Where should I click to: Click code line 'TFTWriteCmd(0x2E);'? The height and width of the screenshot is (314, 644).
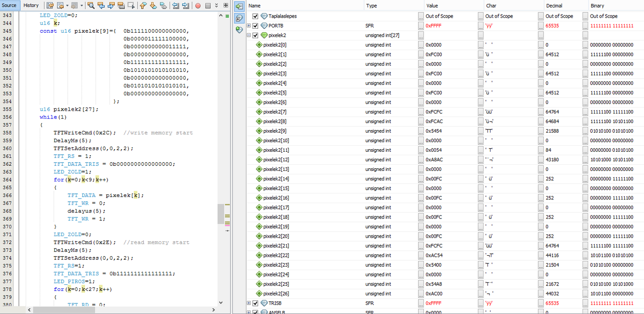(85, 242)
